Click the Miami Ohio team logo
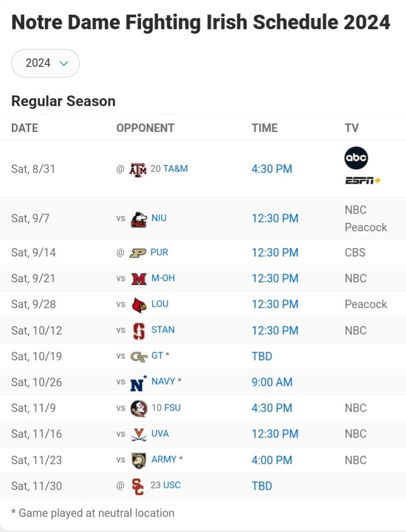The width and height of the screenshot is (406, 532). click(x=138, y=278)
